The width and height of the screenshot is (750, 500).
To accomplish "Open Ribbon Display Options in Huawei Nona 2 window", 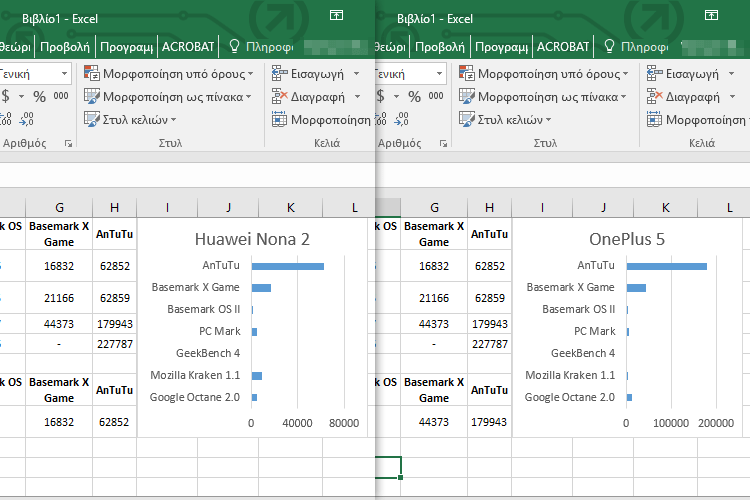I will (x=336, y=15).
